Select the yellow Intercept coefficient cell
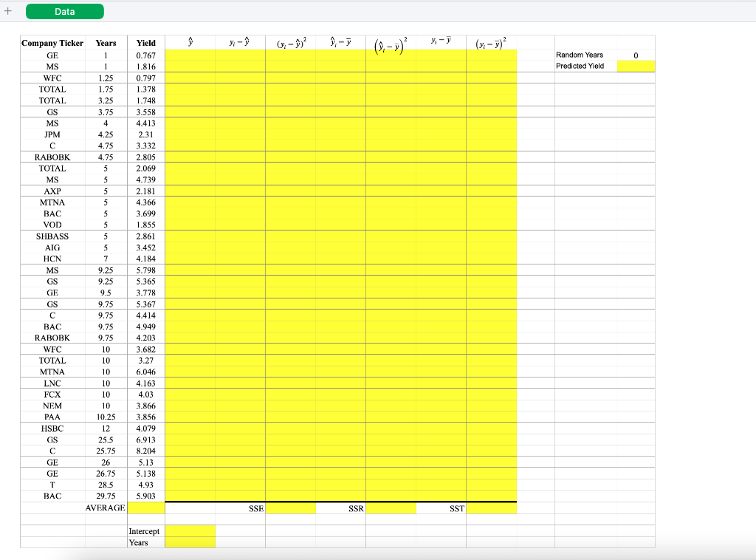The width and height of the screenshot is (756, 560). pyautogui.click(x=189, y=531)
